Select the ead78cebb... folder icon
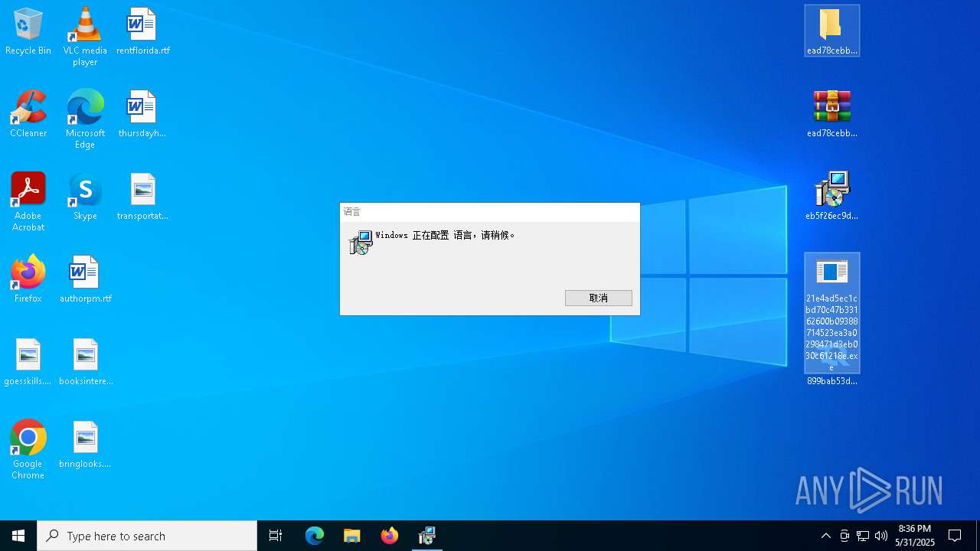 coord(832,31)
